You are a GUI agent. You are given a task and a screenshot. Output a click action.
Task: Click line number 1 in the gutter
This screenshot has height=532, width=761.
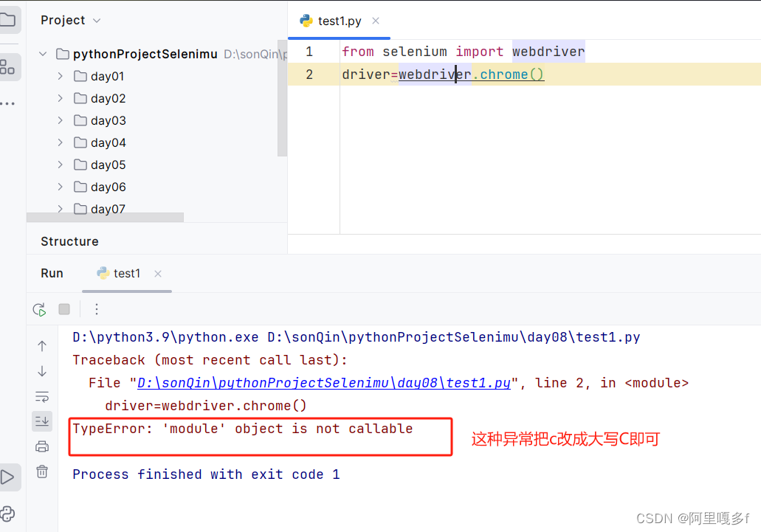309,52
